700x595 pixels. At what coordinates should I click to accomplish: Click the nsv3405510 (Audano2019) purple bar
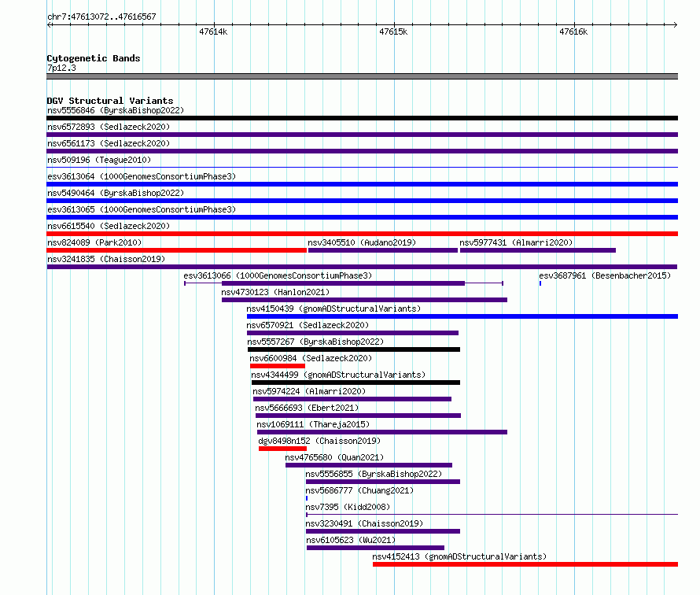coord(383,250)
